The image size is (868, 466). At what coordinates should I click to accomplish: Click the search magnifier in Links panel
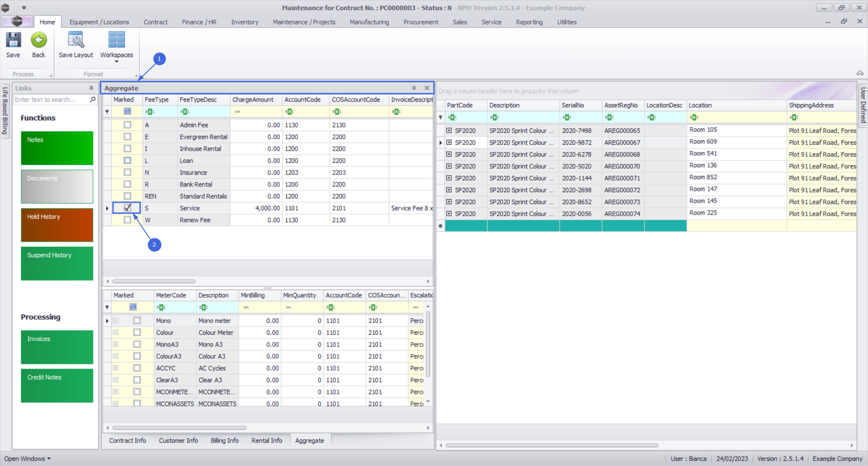click(x=93, y=100)
